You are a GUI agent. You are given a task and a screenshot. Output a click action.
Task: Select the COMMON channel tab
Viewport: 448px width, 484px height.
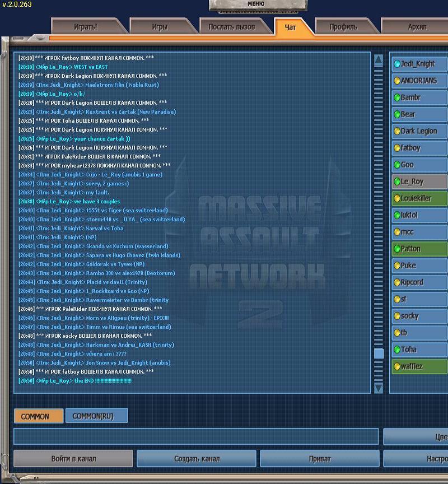[x=39, y=416]
